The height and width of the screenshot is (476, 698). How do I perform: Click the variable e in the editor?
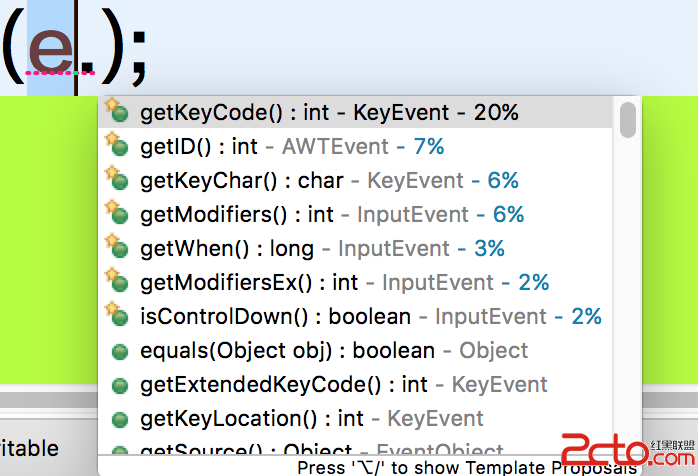[51, 51]
